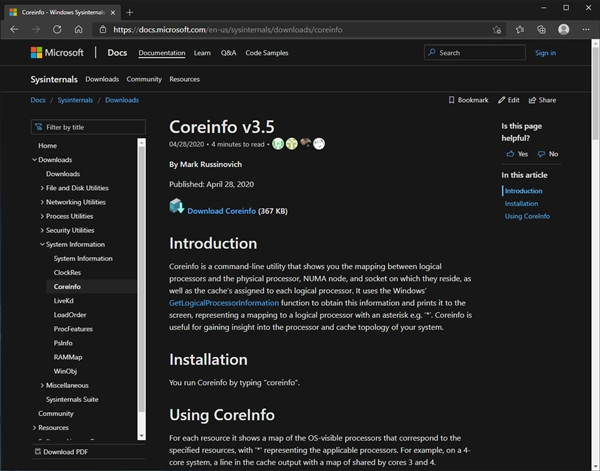Add this page to favorites
The width and height of the screenshot is (600, 471).
tap(497, 29)
